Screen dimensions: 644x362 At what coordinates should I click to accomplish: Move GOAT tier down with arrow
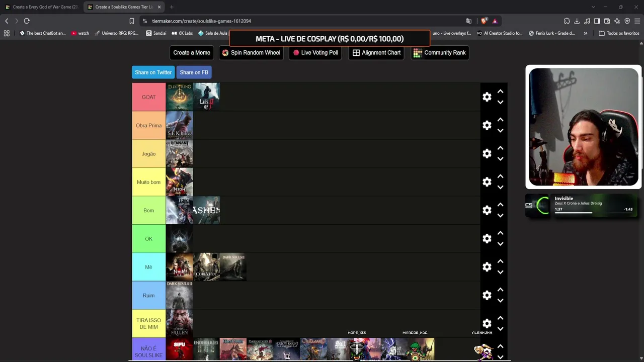(x=501, y=102)
